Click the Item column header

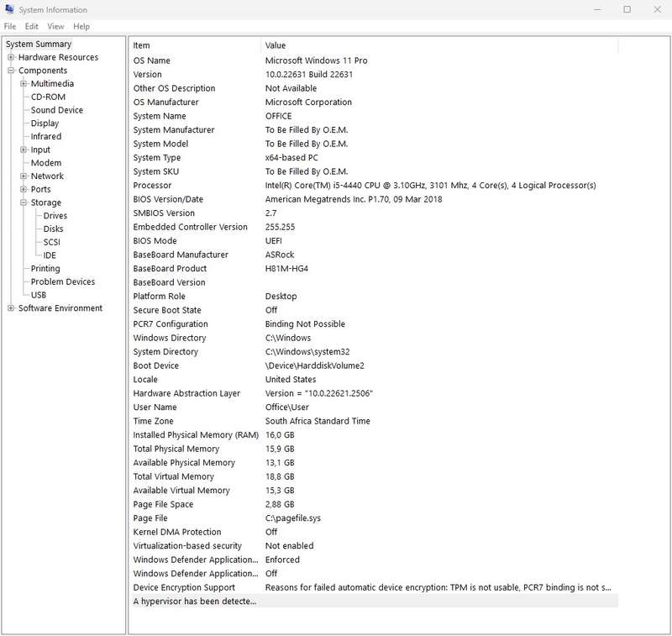tap(195, 45)
